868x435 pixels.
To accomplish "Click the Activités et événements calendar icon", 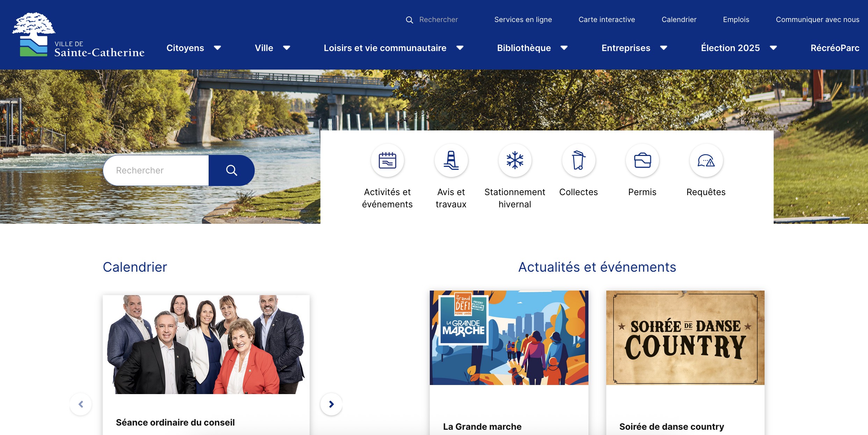I will [387, 161].
